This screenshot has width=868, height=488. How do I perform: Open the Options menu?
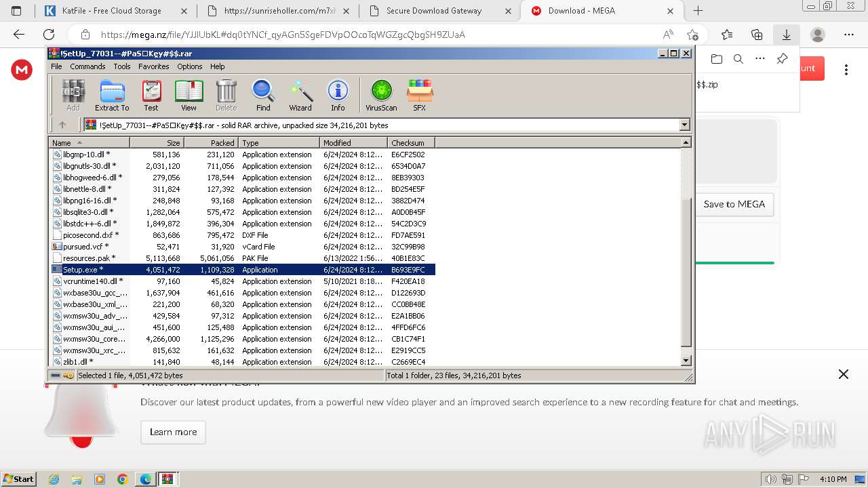[190, 66]
